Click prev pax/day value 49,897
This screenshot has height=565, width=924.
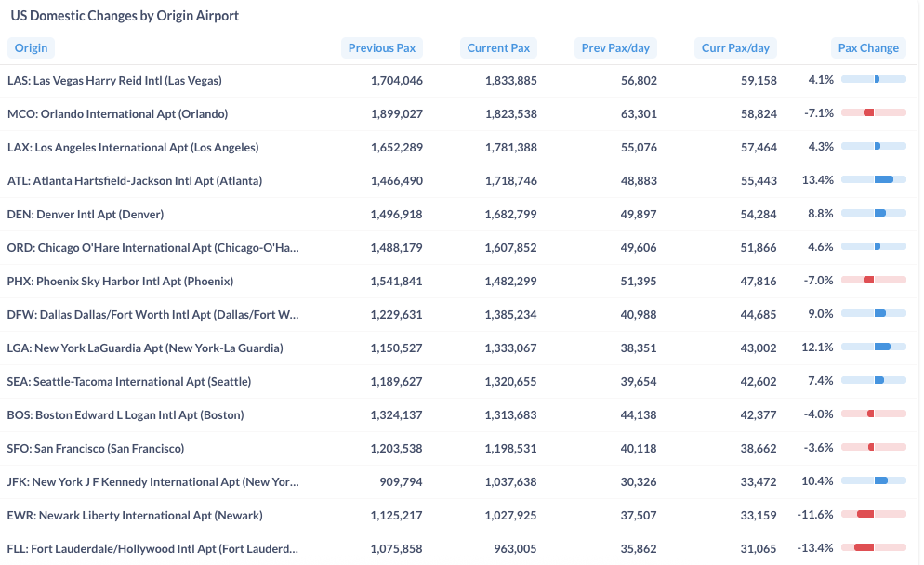click(x=639, y=215)
